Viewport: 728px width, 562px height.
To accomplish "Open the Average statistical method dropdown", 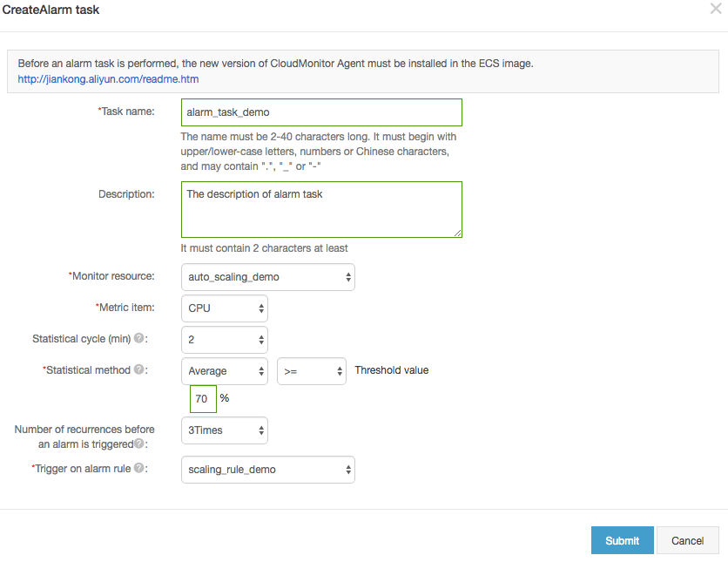I will [x=225, y=371].
